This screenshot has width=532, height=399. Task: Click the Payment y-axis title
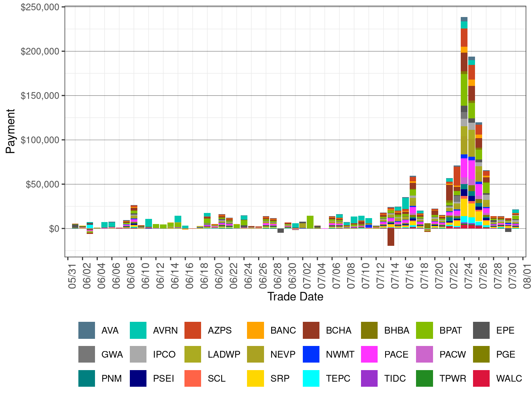pyautogui.click(x=10, y=131)
